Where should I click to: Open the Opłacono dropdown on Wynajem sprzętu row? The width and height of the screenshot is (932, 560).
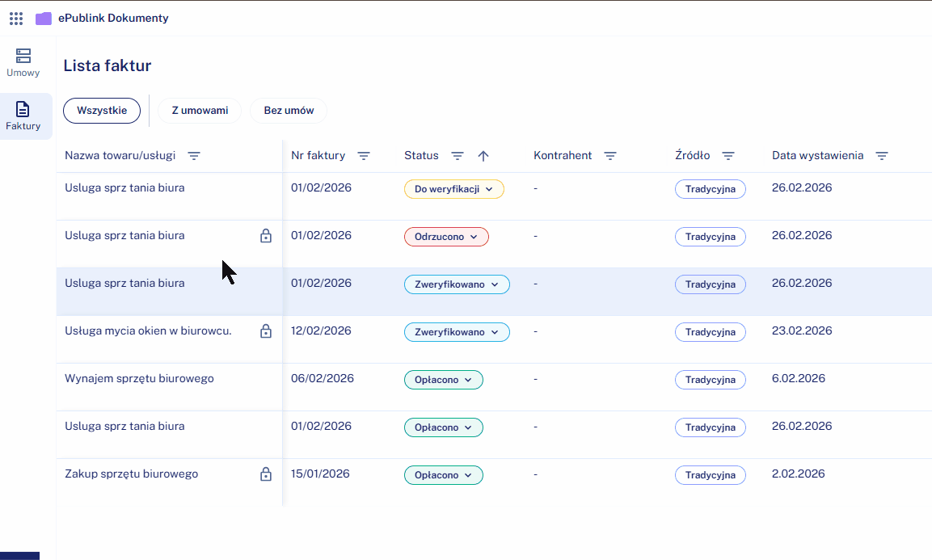443,379
